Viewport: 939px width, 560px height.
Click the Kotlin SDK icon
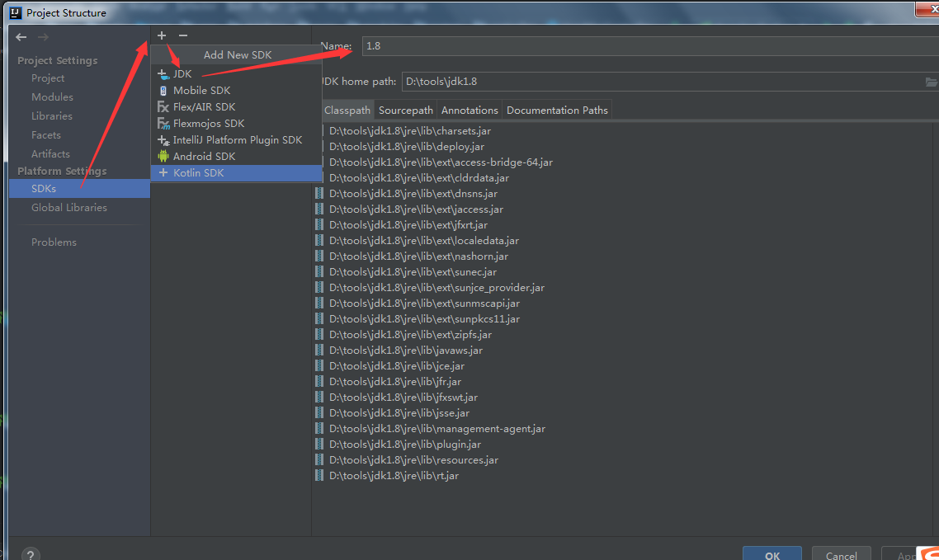point(163,173)
